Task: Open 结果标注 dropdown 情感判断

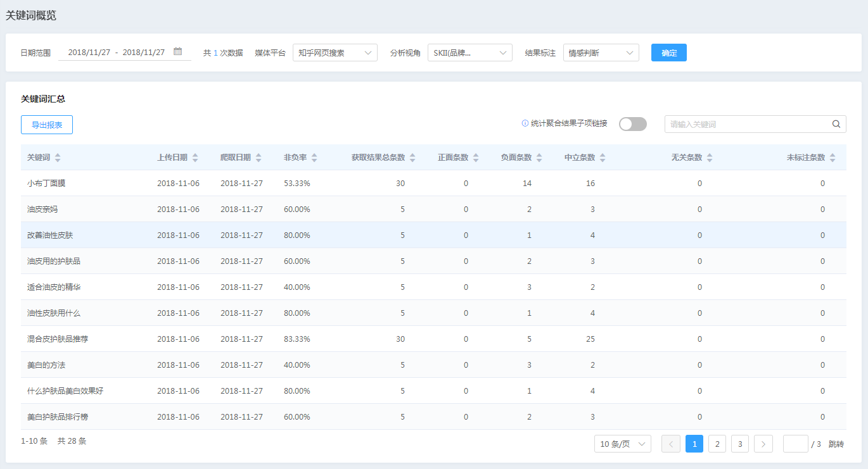Action: point(601,53)
